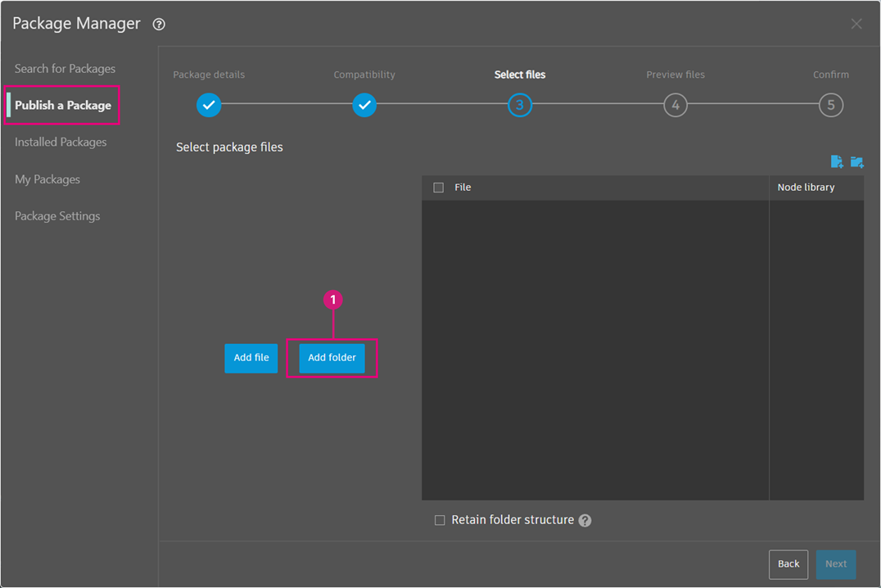Click the Next button
Image resolution: width=881 pixels, height=588 pixels.
tap(835, 564)
